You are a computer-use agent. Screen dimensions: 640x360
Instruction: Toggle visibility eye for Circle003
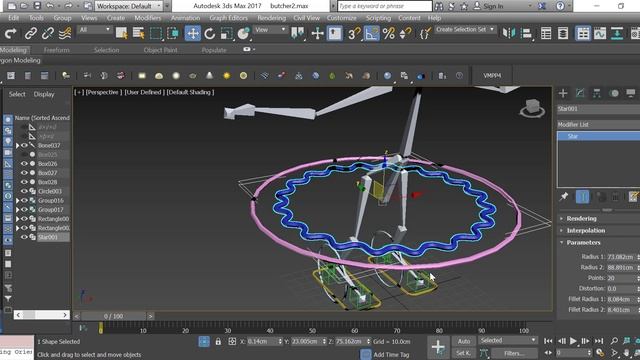[24, 191]
